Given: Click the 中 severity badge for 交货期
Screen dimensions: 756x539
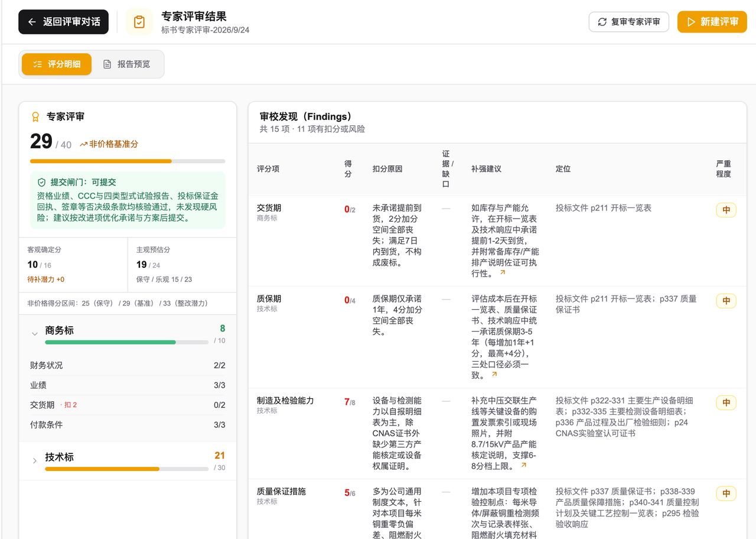Looking at the screenshot, I should (x=726, y=210).
